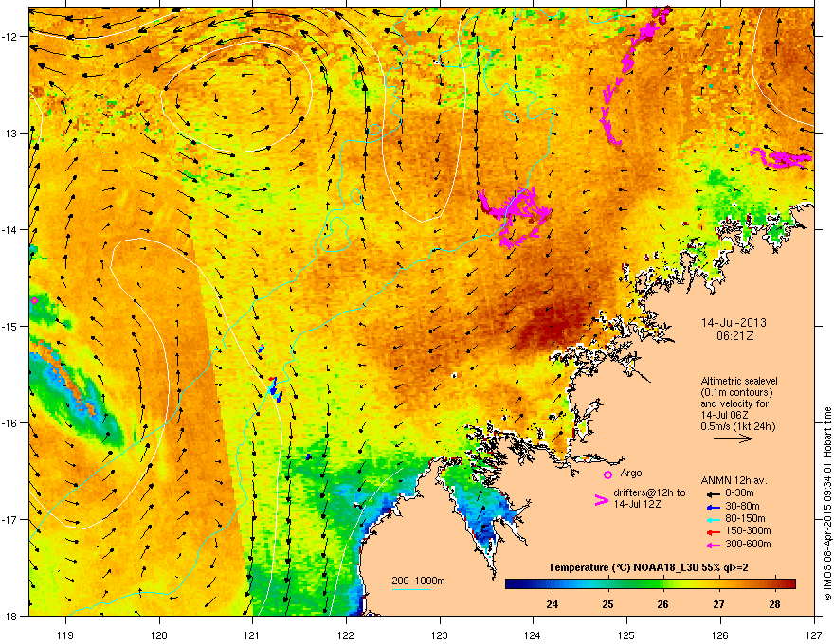Image resolution: width=834 pixels, height=644 pixels.
Task: Click the color bar tick label '25'
Action: tap(607, 604)
